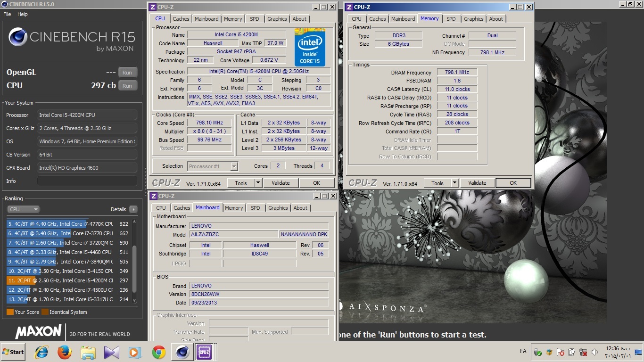
Task: Run the OpenGL benchmark
Action: click(127, 73)
